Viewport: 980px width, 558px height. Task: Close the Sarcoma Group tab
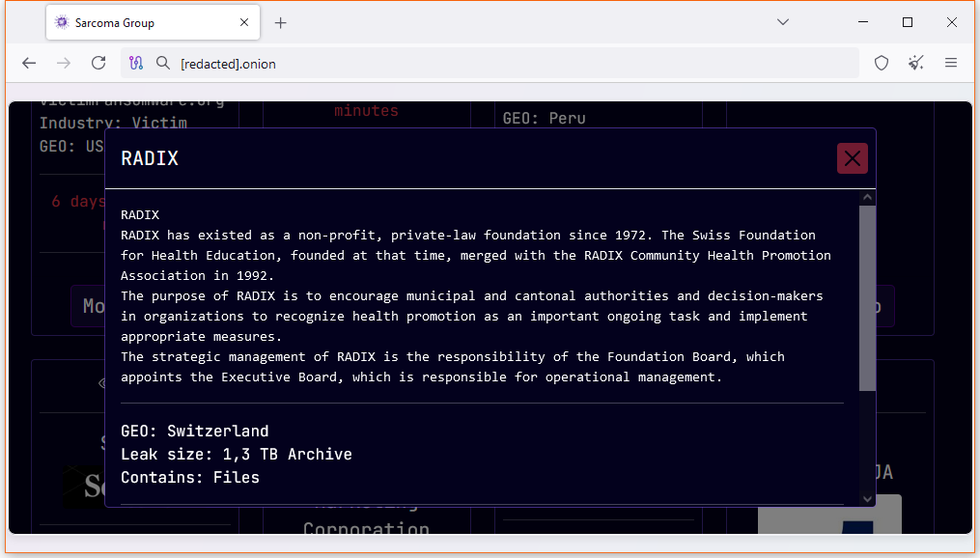244,22
